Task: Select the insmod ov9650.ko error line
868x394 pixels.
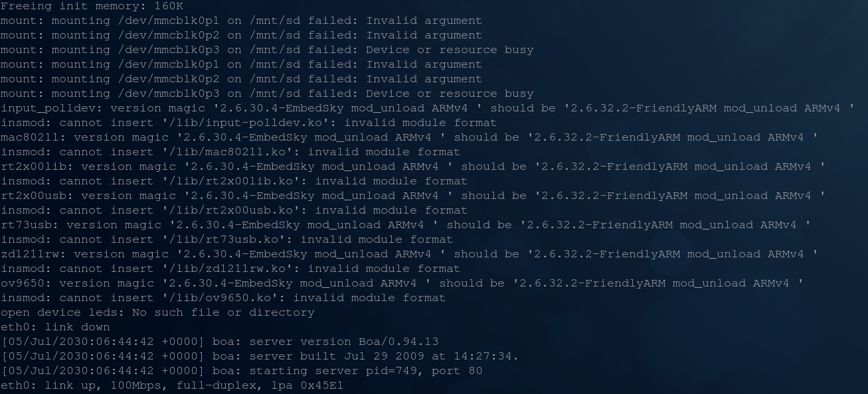Action: click(223, 298)
